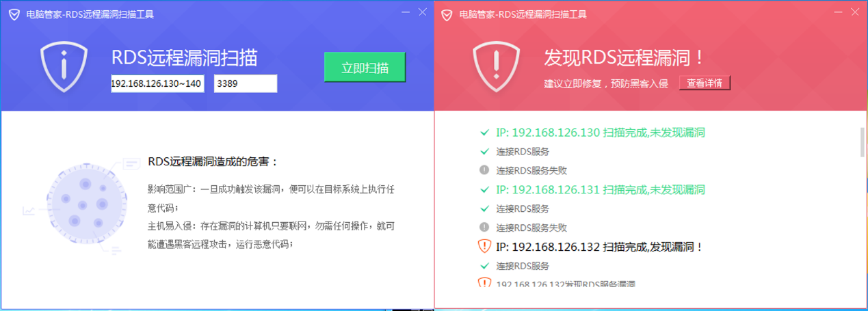Screen dimensions: 868x311
Task: Click the first gray alert icon beside 连接RDS服务失败
Action: [484, 170]
